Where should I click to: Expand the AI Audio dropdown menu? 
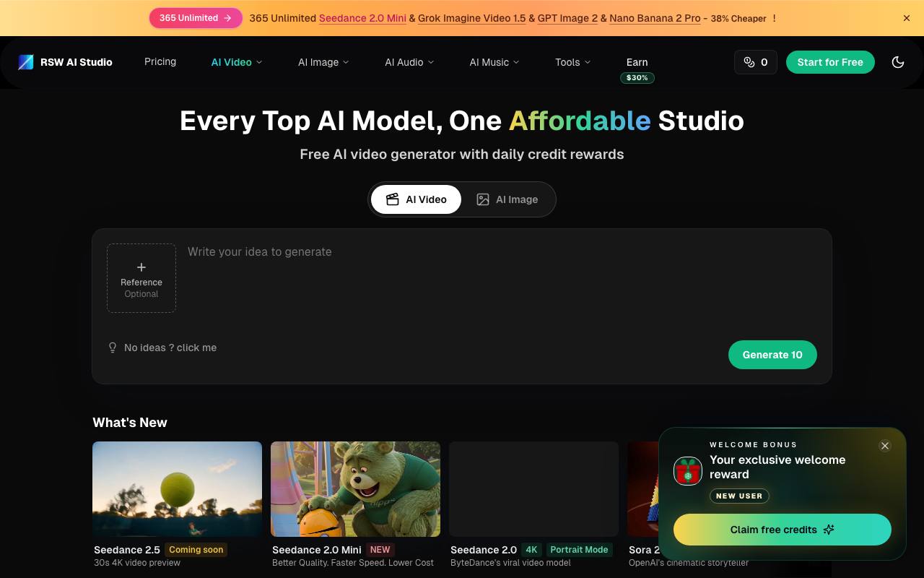pos(409,62)
